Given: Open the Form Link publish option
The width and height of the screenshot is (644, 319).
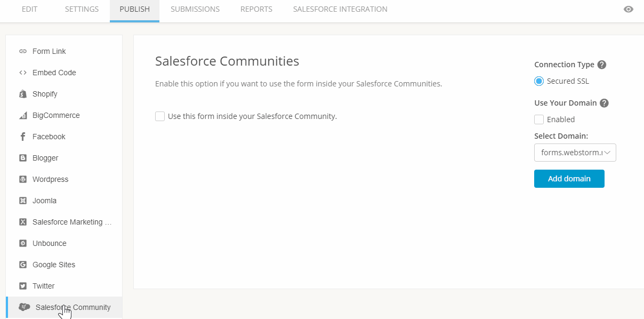Looking at the screenshot, I should click(64, 51).
